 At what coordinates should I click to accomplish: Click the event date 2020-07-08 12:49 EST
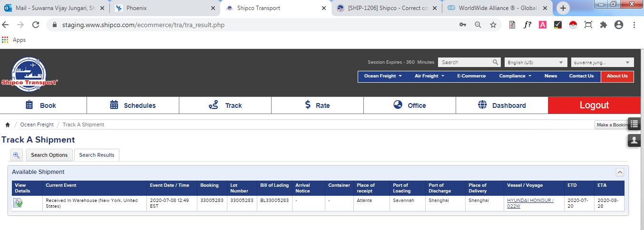click(170, 203)
